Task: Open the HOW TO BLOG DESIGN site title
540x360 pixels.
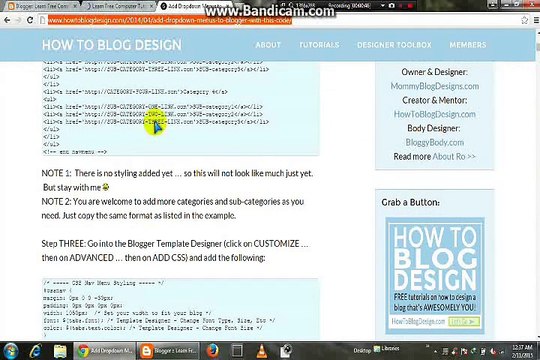Action: pyautogui.click(x=112, y=45)
